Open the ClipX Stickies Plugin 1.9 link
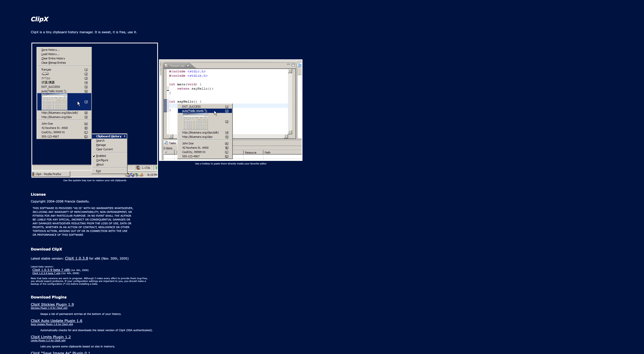This screenshot has width=644, height=354. (x=52, y=305)
